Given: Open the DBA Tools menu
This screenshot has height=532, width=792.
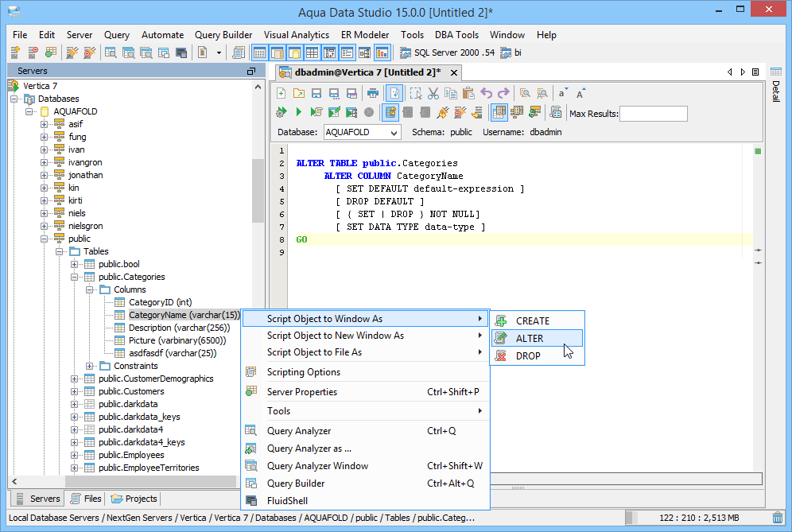Looking at the screenshot, I should [x=456, y=35].
